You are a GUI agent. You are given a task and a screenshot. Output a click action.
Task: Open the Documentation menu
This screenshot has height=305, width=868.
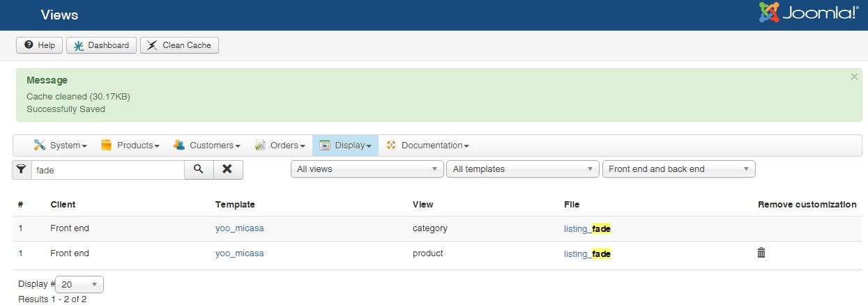pyautogui.click(x=427, y=146)
